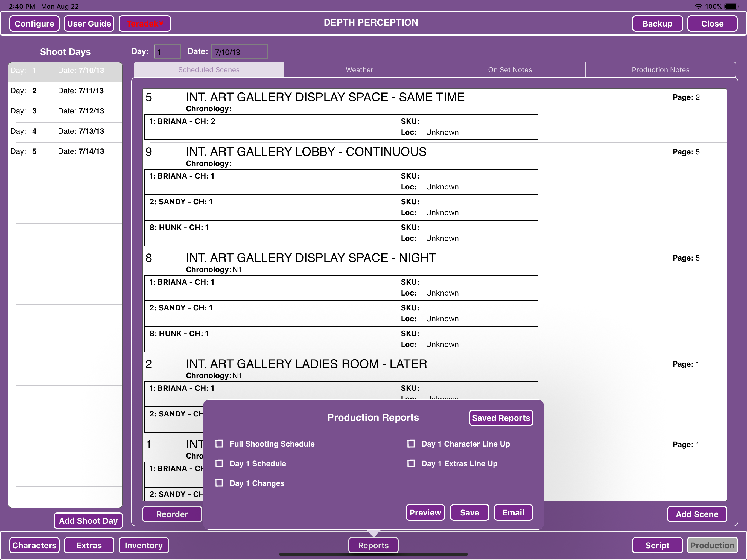Add a new shoot day
The height and width of the screenshot is (560, 747).
[88, 520]
